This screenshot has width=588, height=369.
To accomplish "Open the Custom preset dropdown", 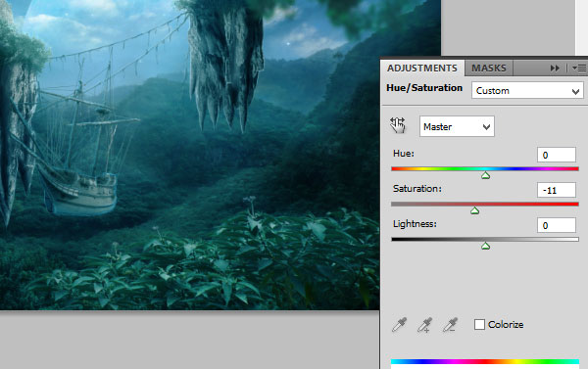I will click(x=527, y=91).
